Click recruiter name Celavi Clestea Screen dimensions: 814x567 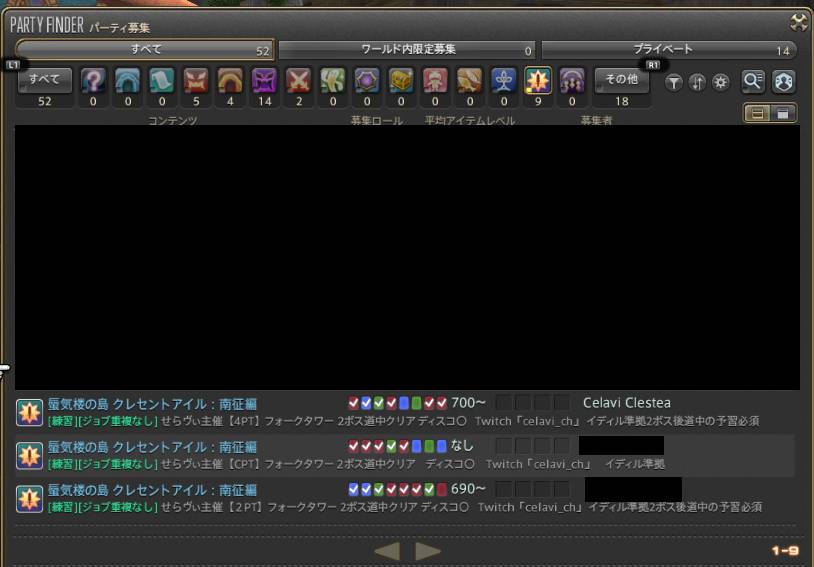627,403
